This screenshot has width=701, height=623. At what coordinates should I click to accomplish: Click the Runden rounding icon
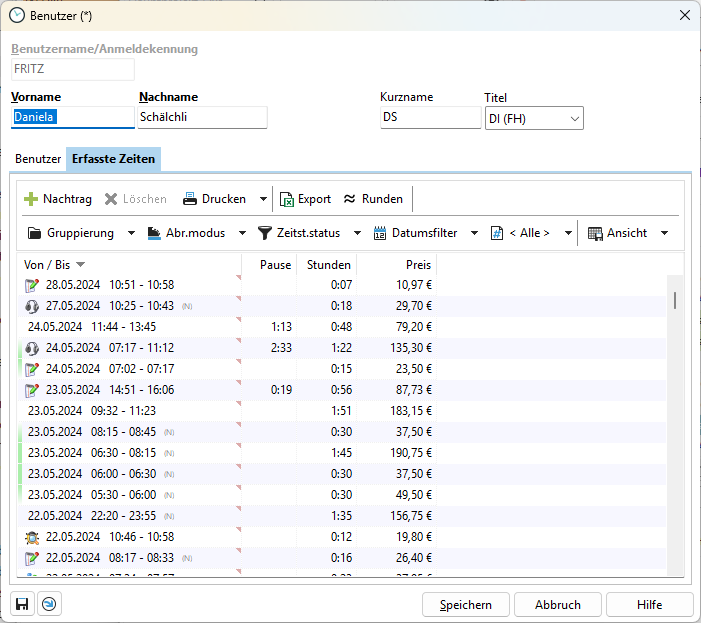pos(350,199)
